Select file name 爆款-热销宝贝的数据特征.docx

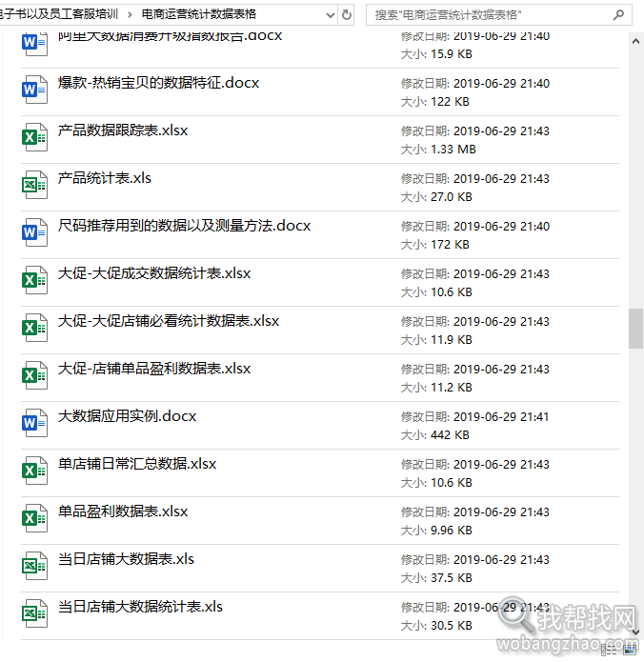pos(158,83)
